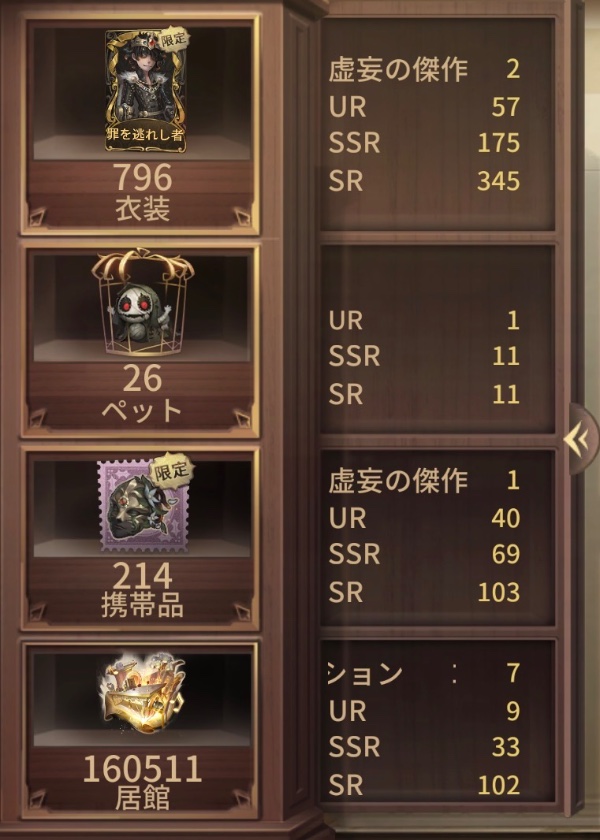This screenshot has width=600, height=840.
Task: Select the costume 虚妄の傑作 count row
Action: (424, 70)
